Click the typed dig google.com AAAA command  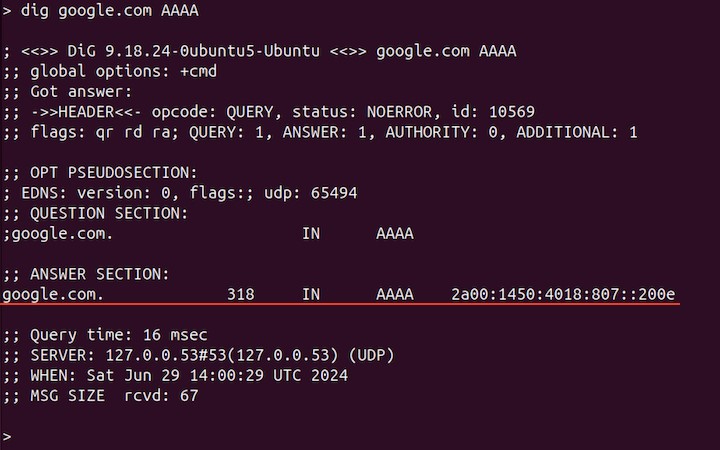point(105,11)
